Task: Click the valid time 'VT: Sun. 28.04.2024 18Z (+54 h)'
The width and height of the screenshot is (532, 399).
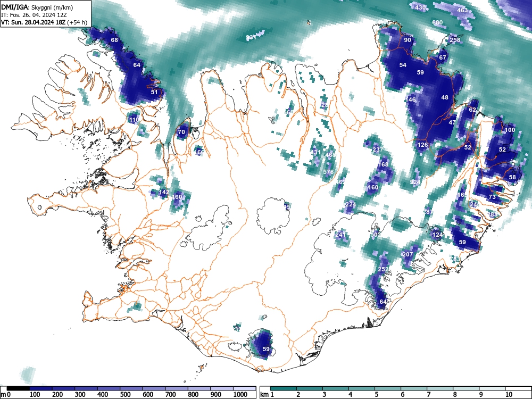Action: tap(44, 22)
